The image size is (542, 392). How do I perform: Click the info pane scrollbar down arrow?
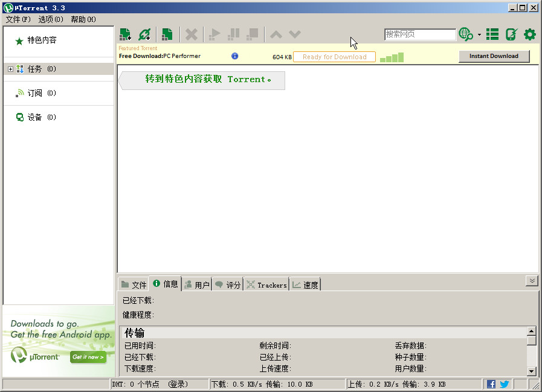tap(531, 371)
